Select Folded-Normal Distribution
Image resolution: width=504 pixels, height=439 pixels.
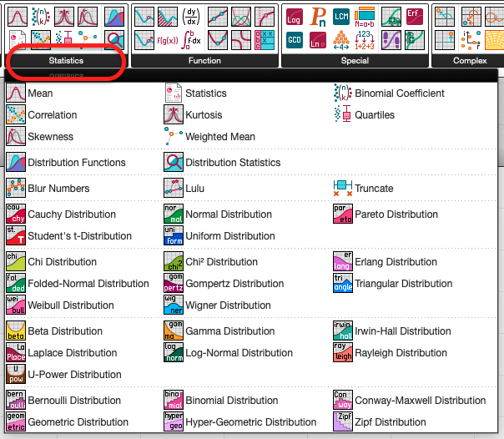click(78, 284)
